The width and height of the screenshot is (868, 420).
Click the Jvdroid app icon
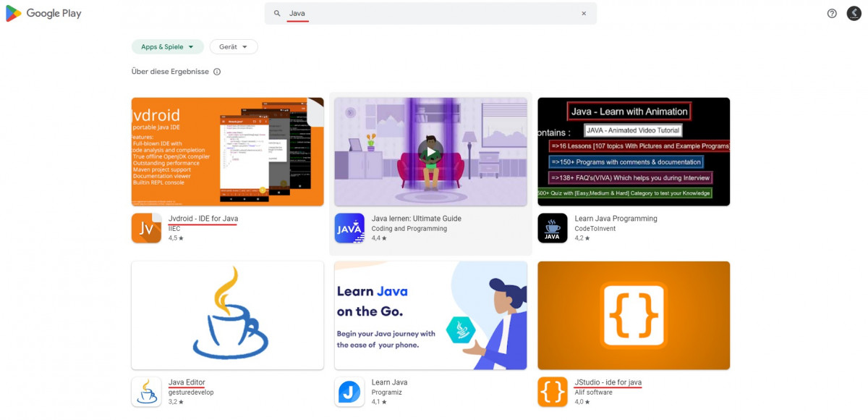(x=146, y=228)
